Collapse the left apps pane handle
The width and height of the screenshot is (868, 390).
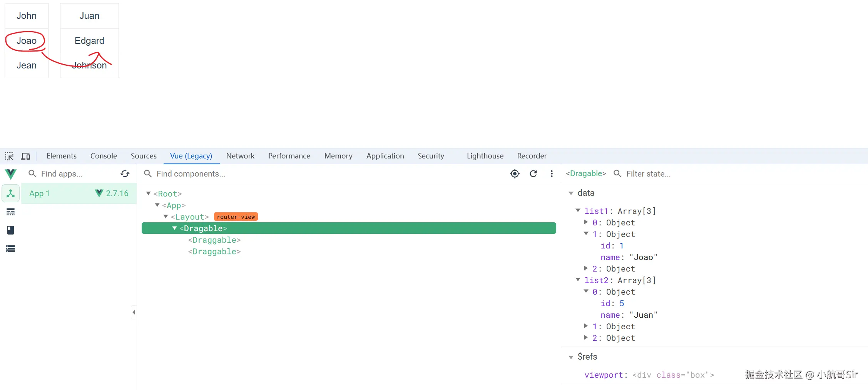click(x=134, y=312)
